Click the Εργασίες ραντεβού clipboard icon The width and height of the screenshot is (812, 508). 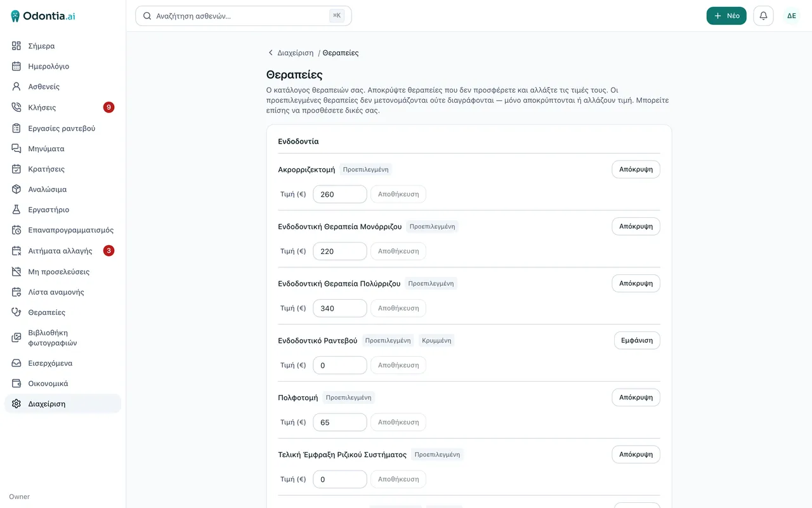16,128
